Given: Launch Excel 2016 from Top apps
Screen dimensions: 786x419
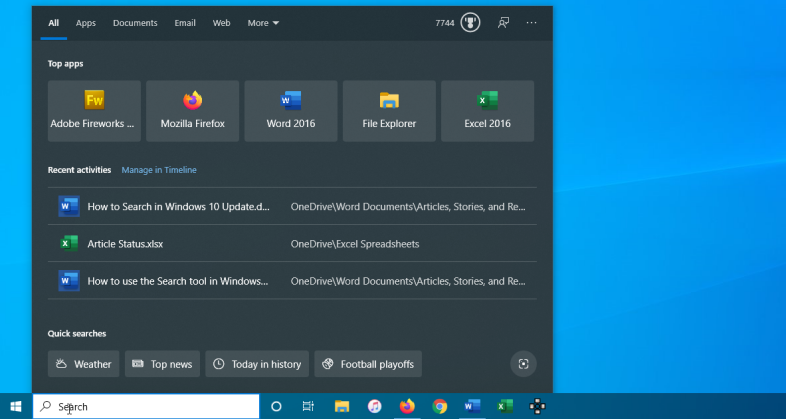Looking at the screenshot, I should pos(487,111).
